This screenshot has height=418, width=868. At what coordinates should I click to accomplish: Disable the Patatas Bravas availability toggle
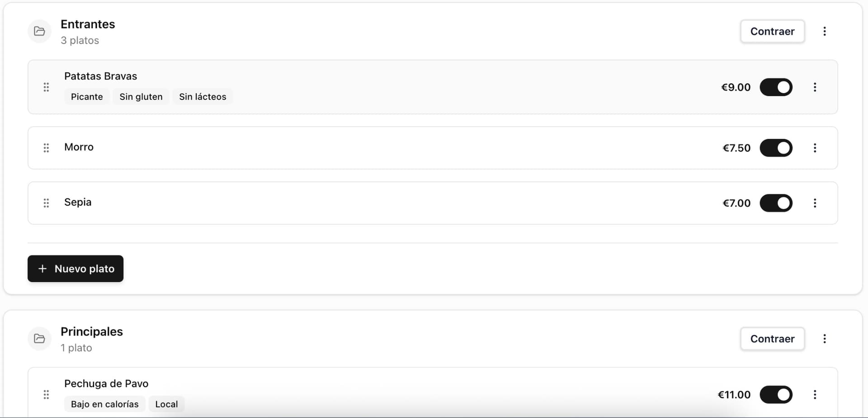pyautogui.click(x=776, y=87)
